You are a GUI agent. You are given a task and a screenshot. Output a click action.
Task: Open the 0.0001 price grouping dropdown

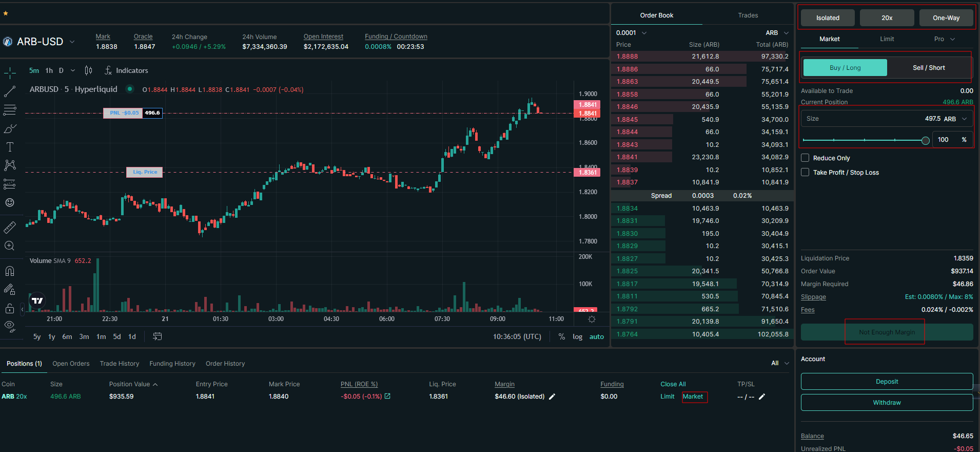(631, 33)
